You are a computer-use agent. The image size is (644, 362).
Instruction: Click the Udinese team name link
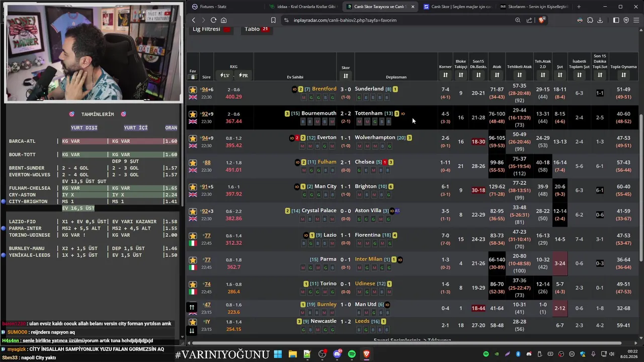(365, 284)
